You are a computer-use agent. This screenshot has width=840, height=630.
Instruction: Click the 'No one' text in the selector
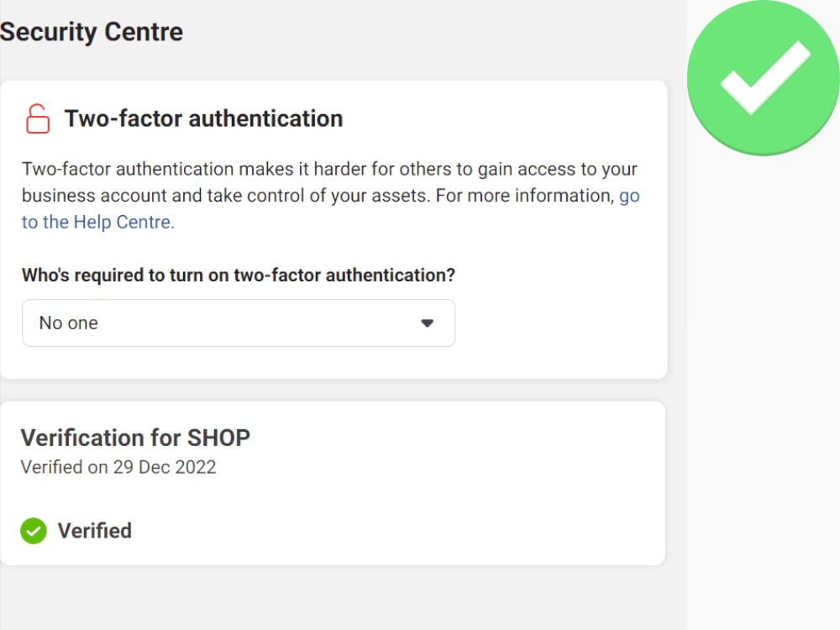[x=69, y=323]
